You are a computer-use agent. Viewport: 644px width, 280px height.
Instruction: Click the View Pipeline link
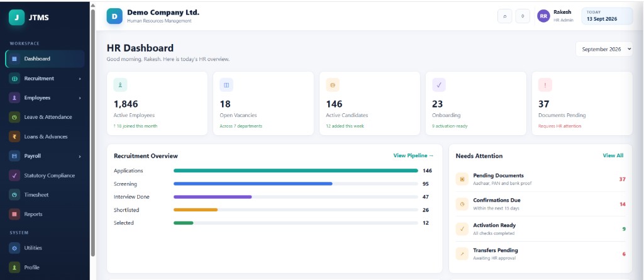click(x=413, y=156)
